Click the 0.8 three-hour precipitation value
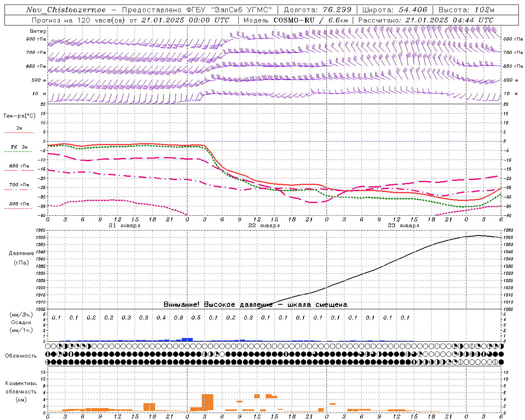Screen dimensions: 525x420 click(178, 318)
